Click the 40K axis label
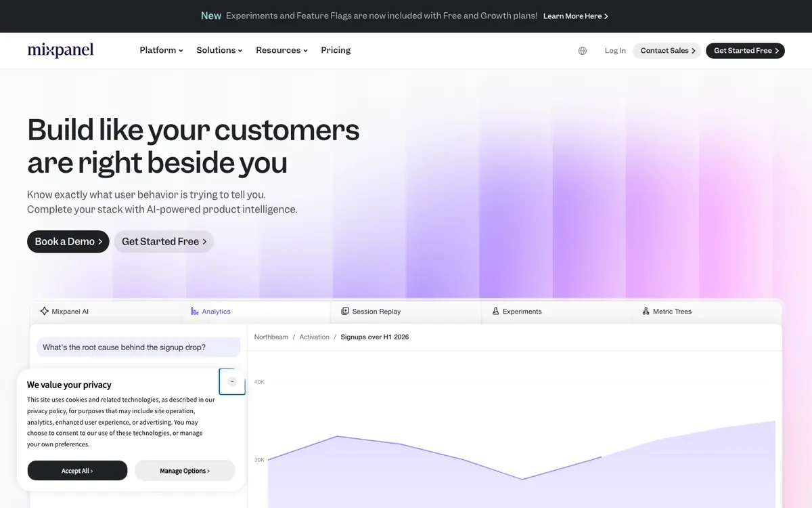The width and height of the screenshot is (812, 508). coord(259,382)
